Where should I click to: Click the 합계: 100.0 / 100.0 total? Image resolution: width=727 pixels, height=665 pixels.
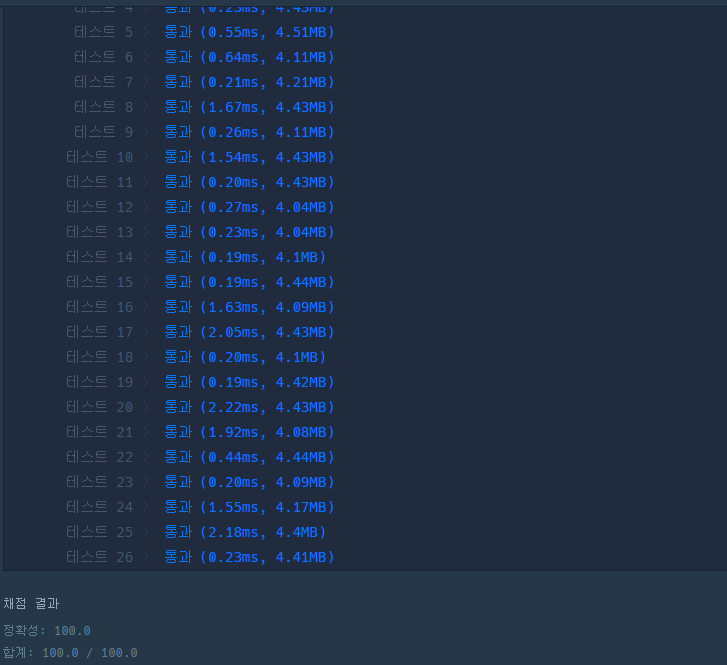point(70,652)
